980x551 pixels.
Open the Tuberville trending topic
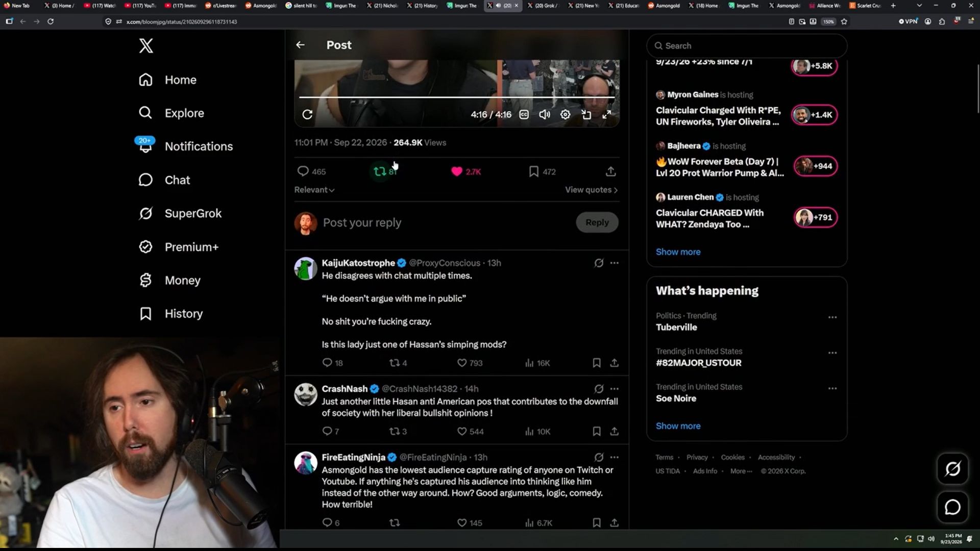[x=676, y=328]
